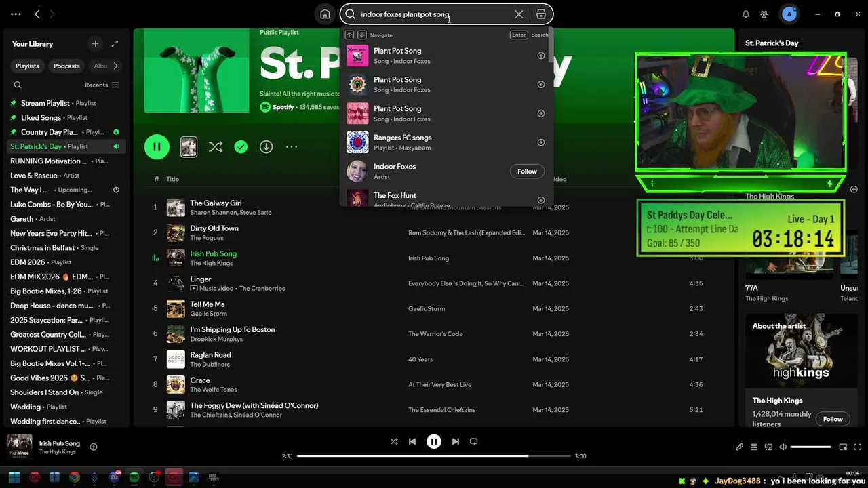This screenshot has width=868, height=488.
Task: Follow The High Kings in the artist card
Action: [x=833, y=419]
